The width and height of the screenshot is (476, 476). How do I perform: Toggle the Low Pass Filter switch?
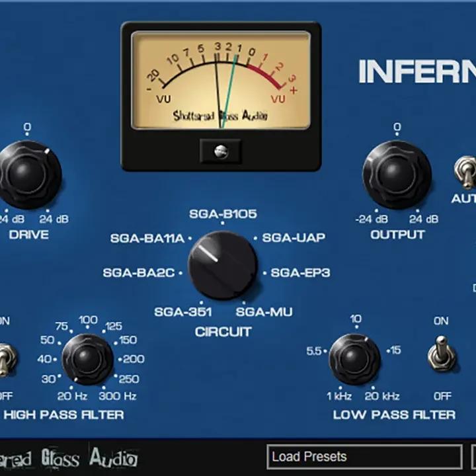click(x=442, y=354)
